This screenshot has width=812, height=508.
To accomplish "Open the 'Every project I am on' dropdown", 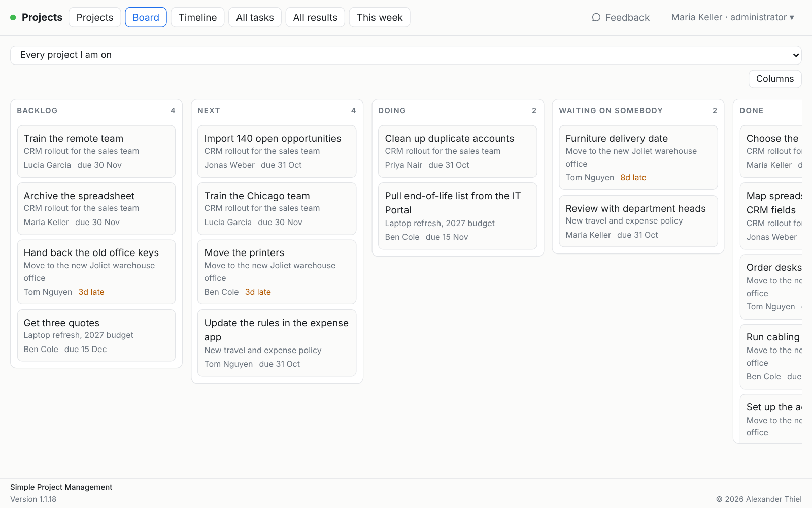I will (406, 55).
